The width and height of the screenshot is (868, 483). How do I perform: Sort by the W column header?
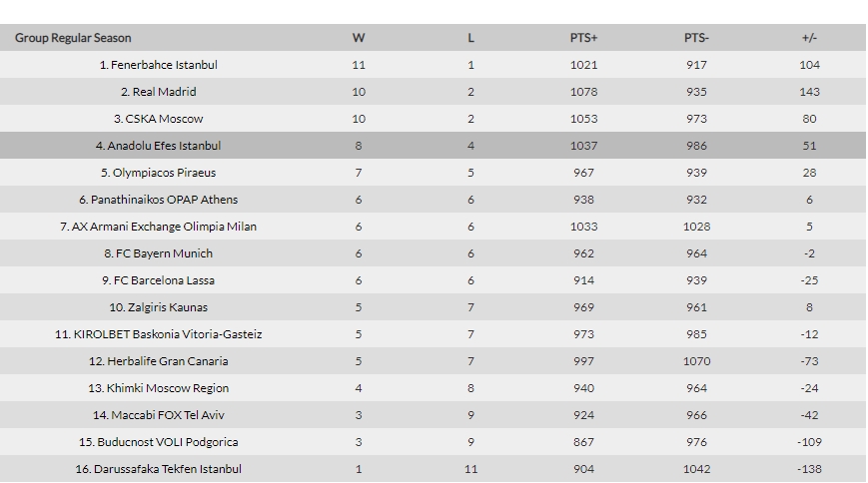point(359,38)
